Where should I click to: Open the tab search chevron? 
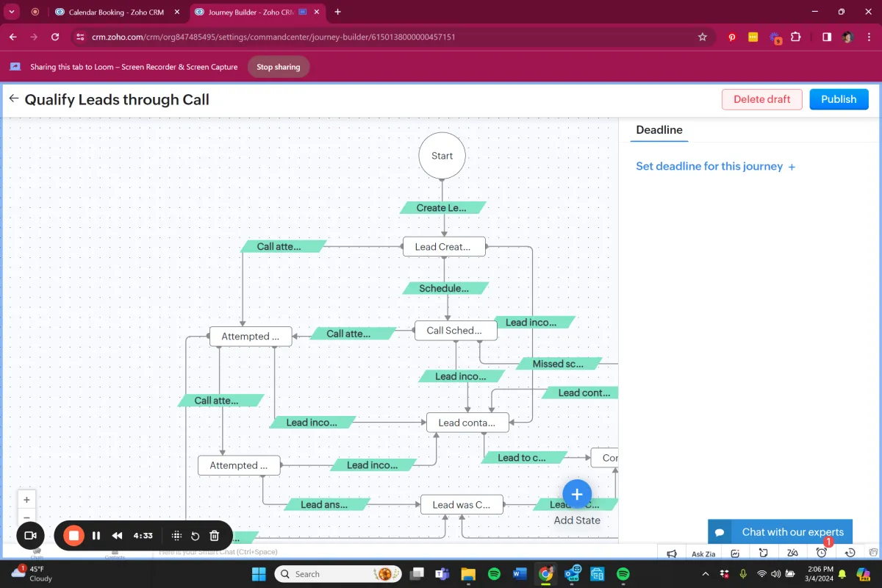click(12, 12)
